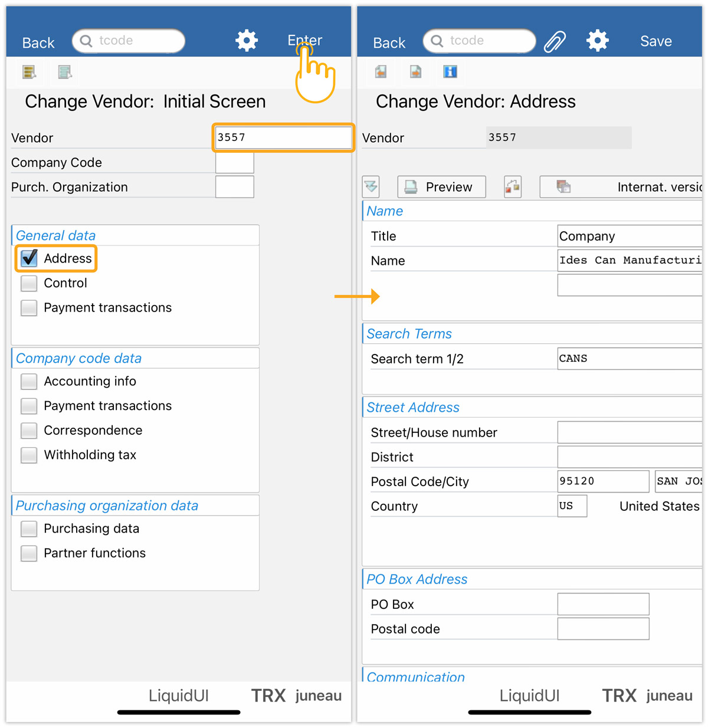Click the first toolbar icon under the Initial Screen Back button
This screenshot has height=728, width=708.
point(29,72)
